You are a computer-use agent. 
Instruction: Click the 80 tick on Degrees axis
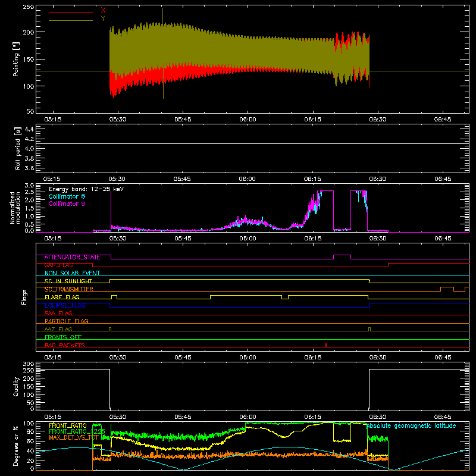[30, 431]
